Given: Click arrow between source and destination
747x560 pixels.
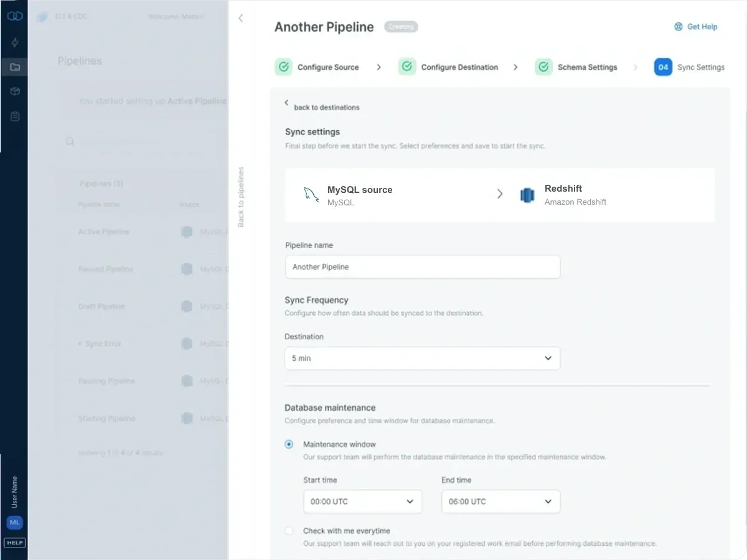Looking at the screenshot, I should pos(499,194).
